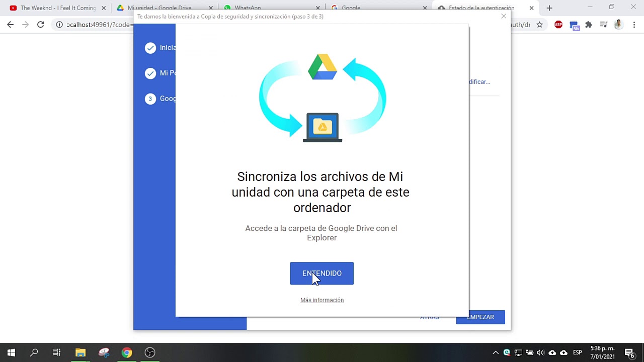The image size is (644, 362).
Task: Open the Windows notification center
Action: [x=629, y=352]
